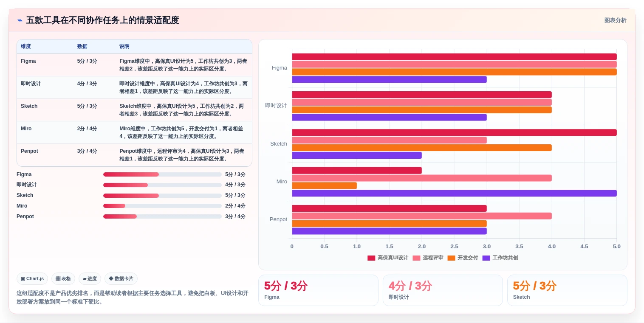Click the Miro label in the progress list
Image resolution: width=644 pixels, height=323 pixels.
point(22,206)
